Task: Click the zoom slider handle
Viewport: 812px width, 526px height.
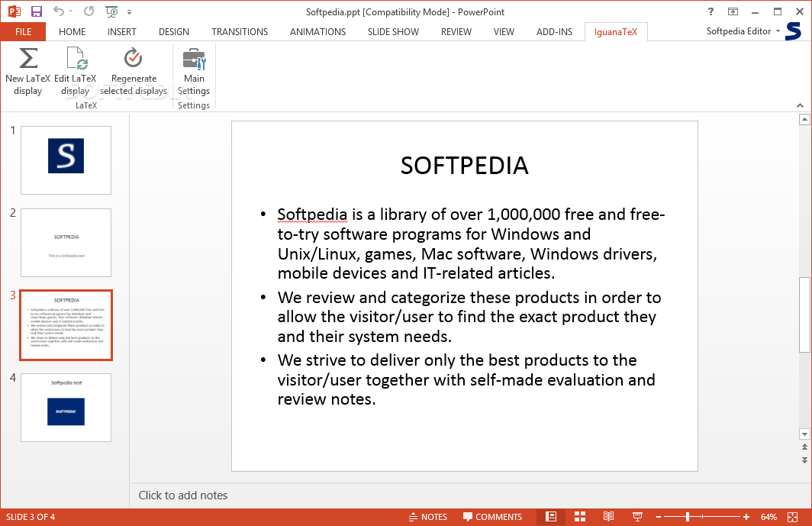Action: pos(688,517)
